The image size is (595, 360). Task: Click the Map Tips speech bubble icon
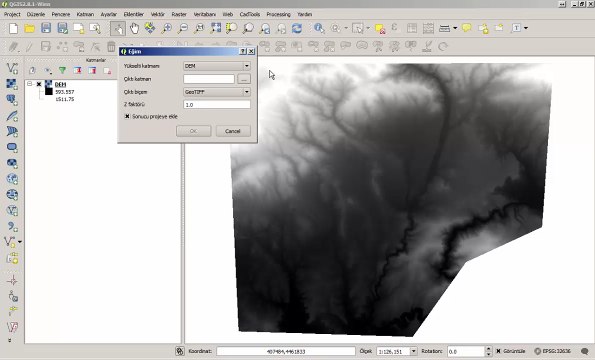(467, 28)
